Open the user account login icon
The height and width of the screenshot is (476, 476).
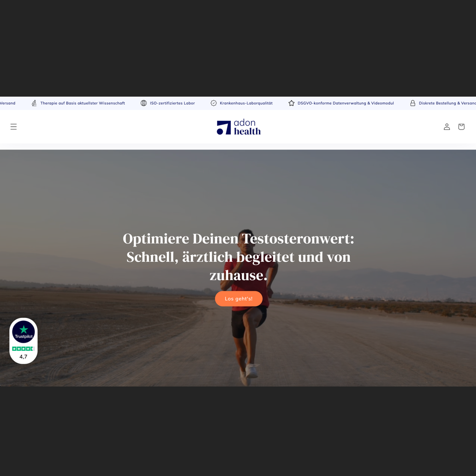446,127
